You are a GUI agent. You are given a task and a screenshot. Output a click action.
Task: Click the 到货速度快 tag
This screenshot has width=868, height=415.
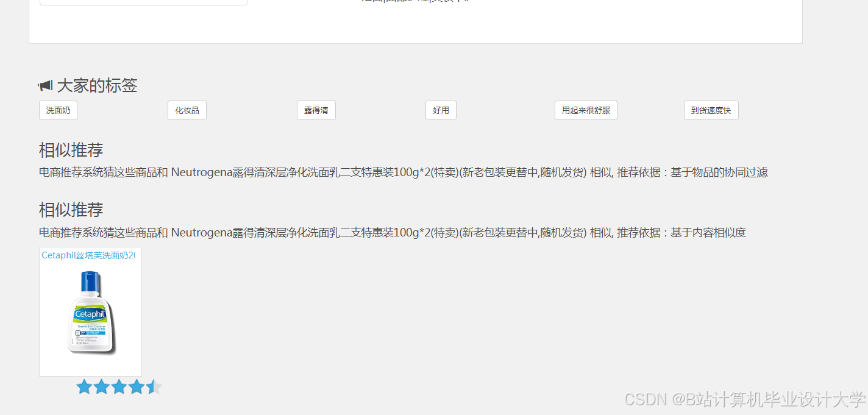pyautogui.click(x=711, y=110)
